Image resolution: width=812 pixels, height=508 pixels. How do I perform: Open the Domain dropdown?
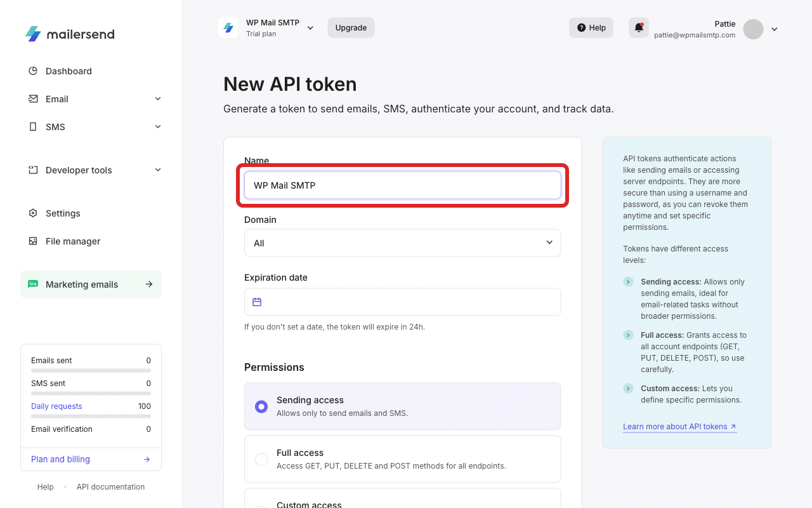point(402,243)
